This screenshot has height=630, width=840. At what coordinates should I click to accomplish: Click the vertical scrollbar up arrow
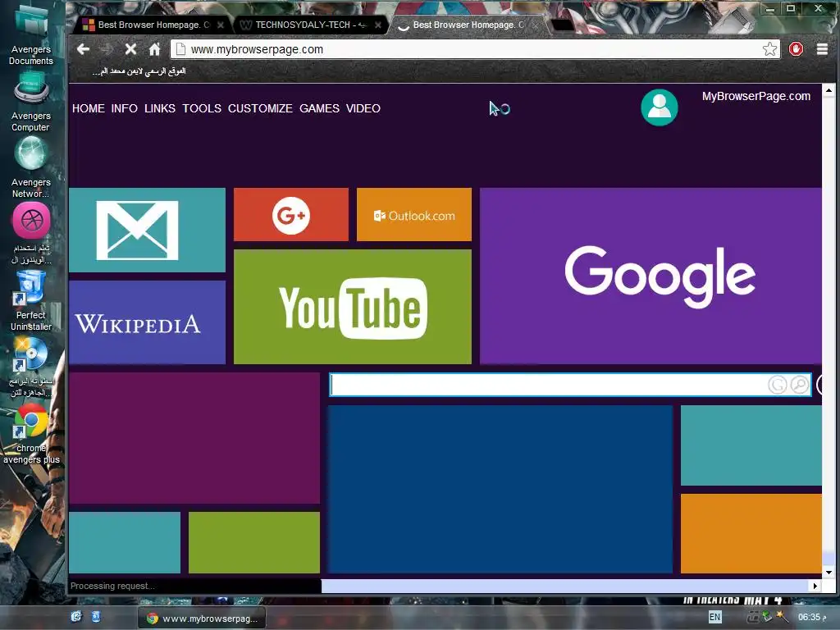click(829, 90)
